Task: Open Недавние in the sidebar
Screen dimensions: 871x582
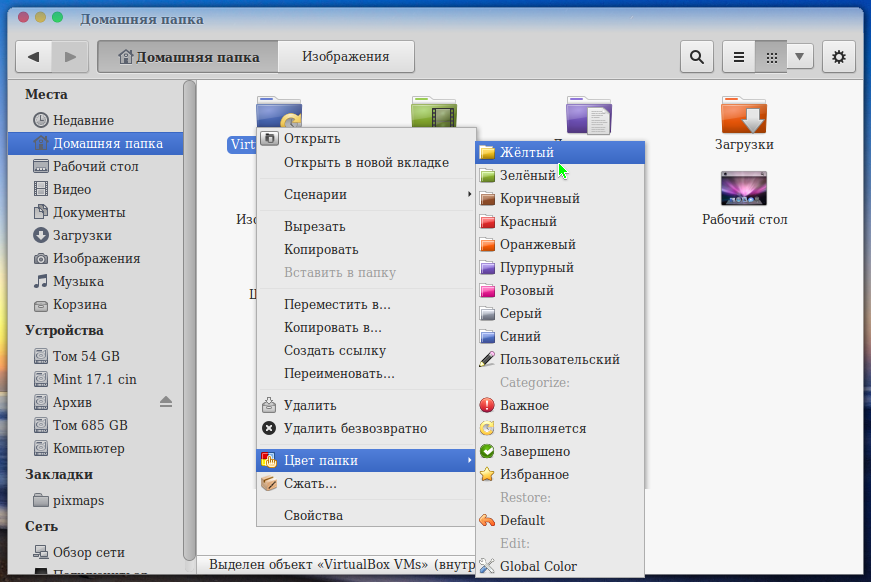Action: (x=96, y=121)
